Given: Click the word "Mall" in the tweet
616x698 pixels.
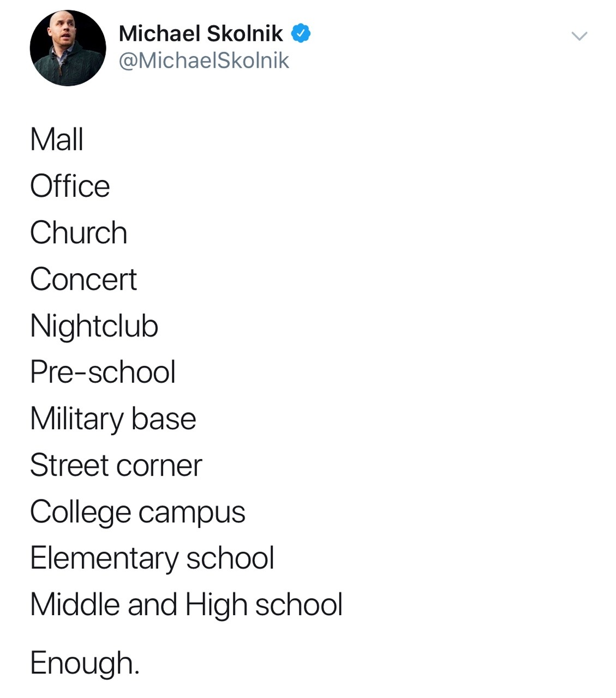Looking at the screenshot, I should pyautogui.click(x=57, y=140).
